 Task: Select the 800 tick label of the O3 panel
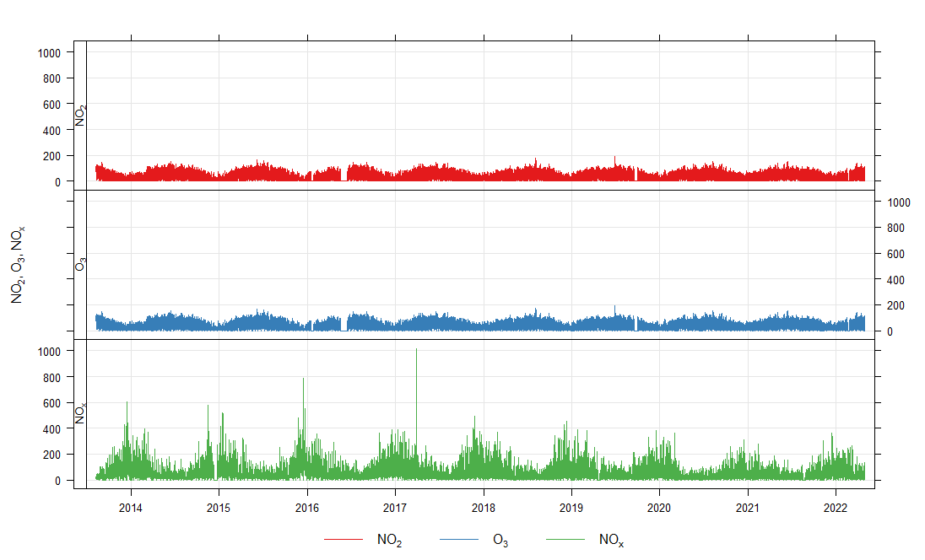click(x=895, y=228)
